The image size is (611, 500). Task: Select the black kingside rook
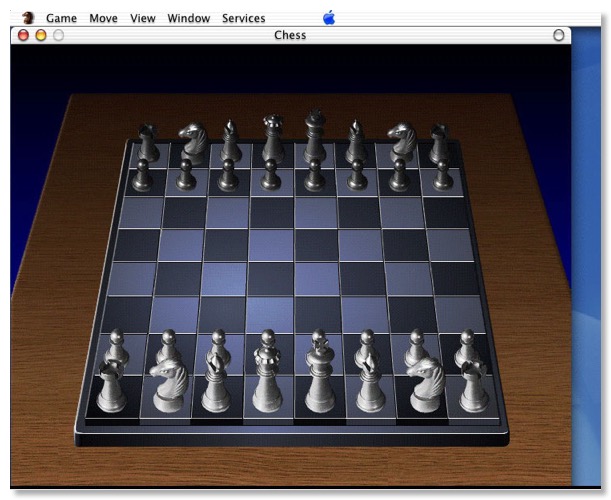click(440, 143)
